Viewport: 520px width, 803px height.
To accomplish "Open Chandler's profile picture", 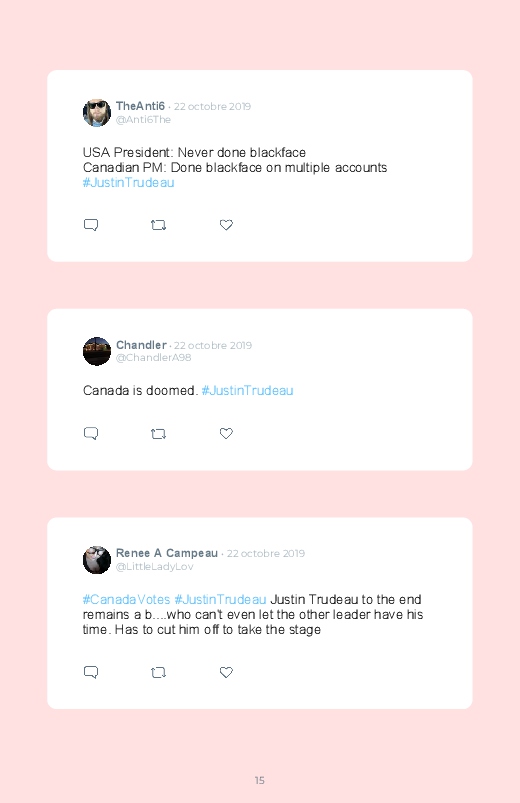I will pos(97,351).
